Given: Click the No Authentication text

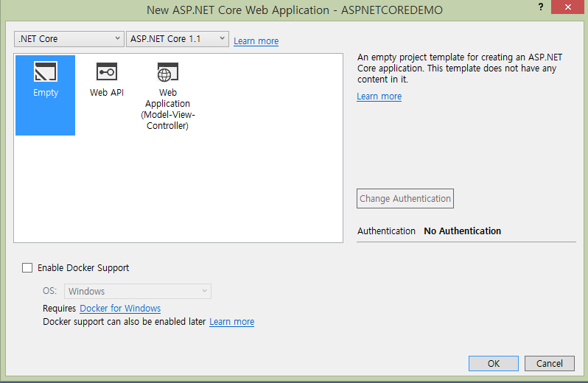Looking at the screenshot, I should [463, 231].
